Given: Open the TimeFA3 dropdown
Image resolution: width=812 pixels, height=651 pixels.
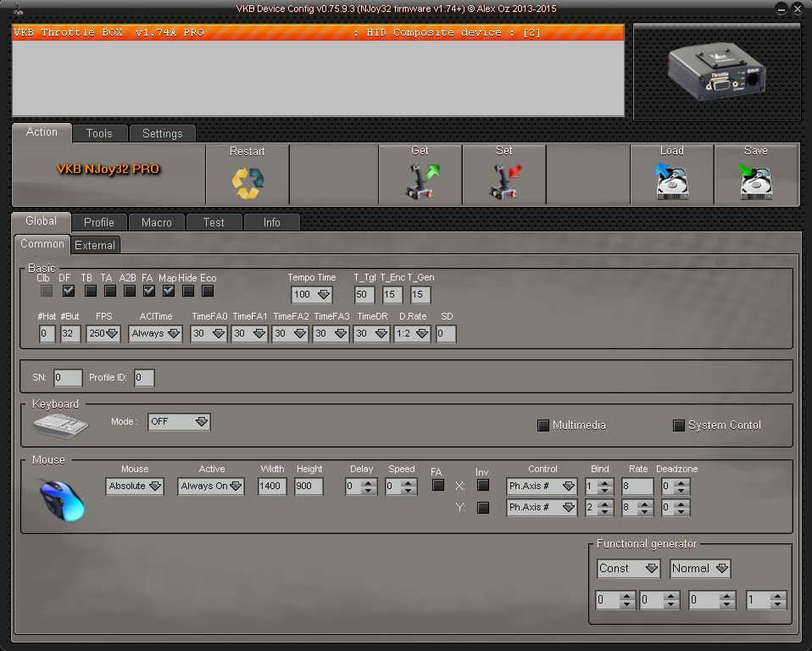Looking at the screenshot, I should [x=331, y=333].
